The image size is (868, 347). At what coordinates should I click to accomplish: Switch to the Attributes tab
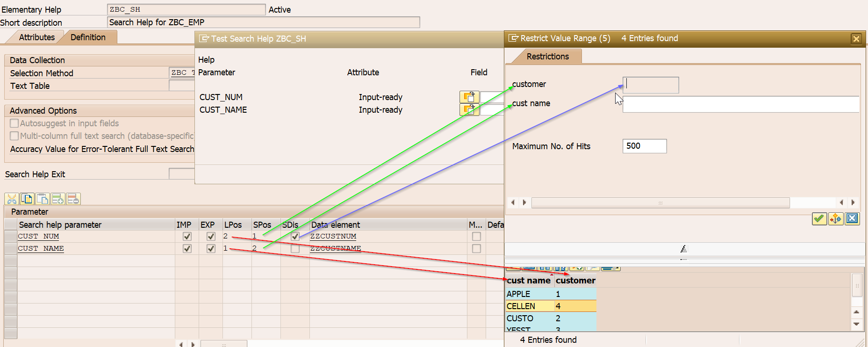click(36, 37)
